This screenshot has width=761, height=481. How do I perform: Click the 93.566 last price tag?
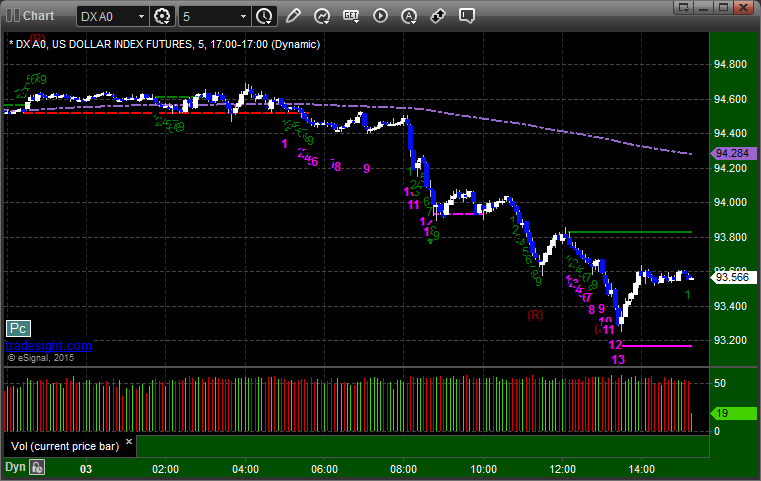coord(733,277)
